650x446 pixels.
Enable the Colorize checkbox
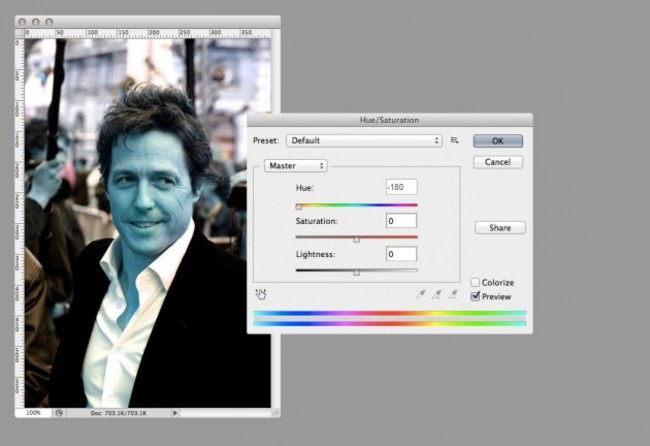click(x=476, y=282)
